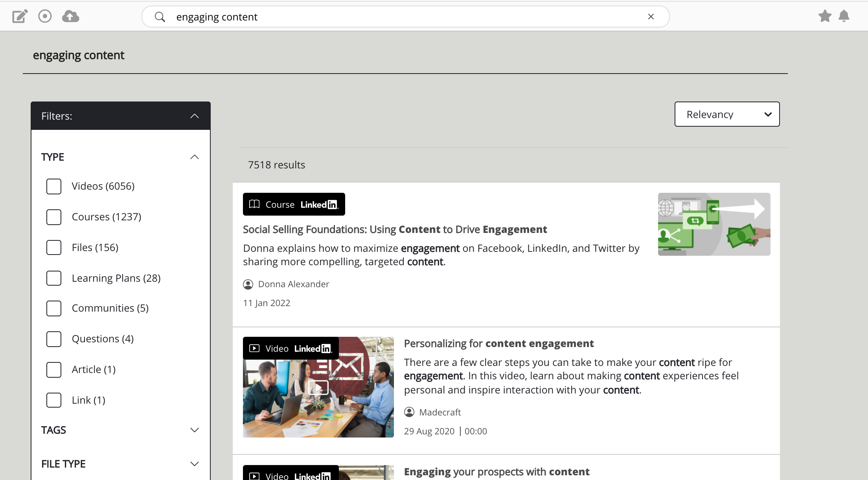Click the record circle icon
This screenshot has width=868, height=480.
point(45,17)
